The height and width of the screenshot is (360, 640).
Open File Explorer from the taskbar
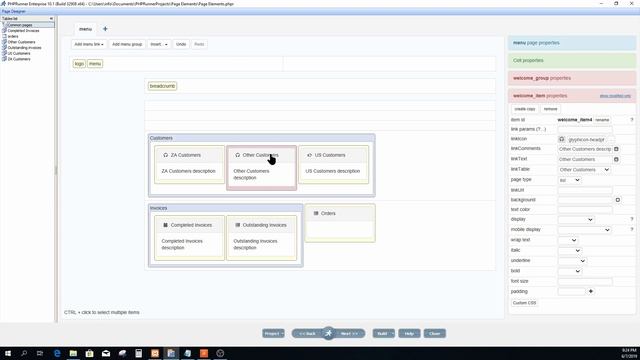pos(73,353)
